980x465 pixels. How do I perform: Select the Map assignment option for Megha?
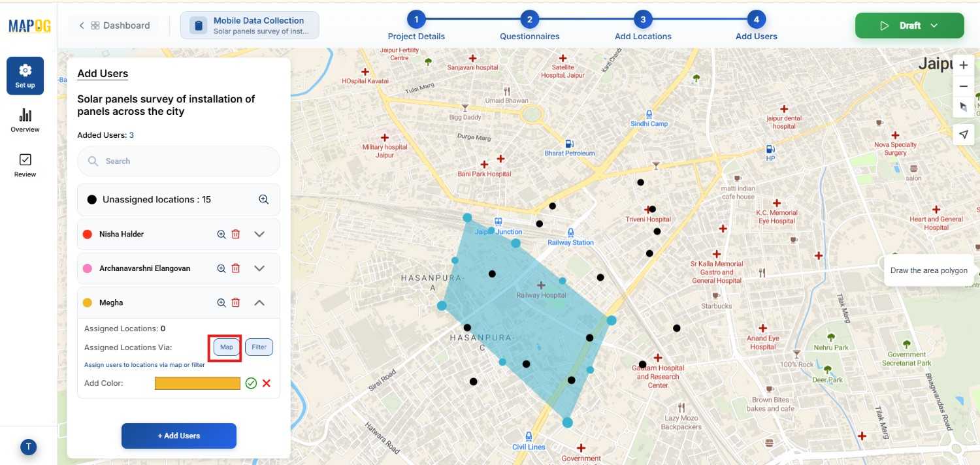pos(225,347)
